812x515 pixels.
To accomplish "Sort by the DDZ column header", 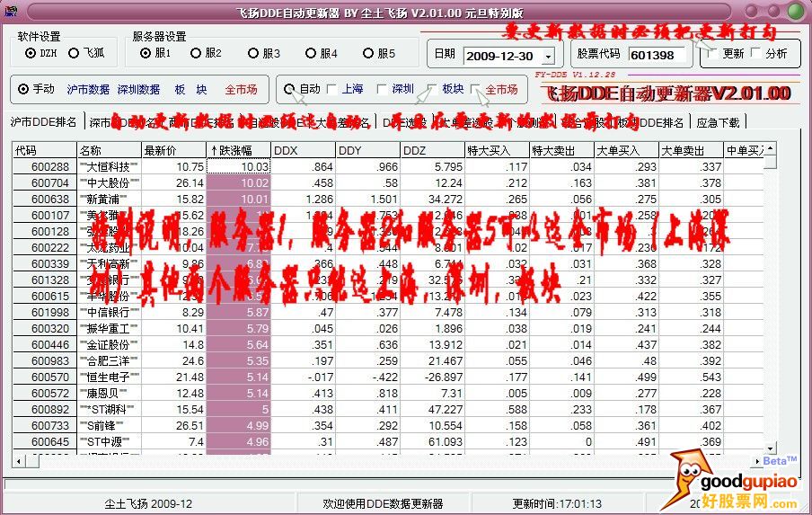I will pos(432,150).
